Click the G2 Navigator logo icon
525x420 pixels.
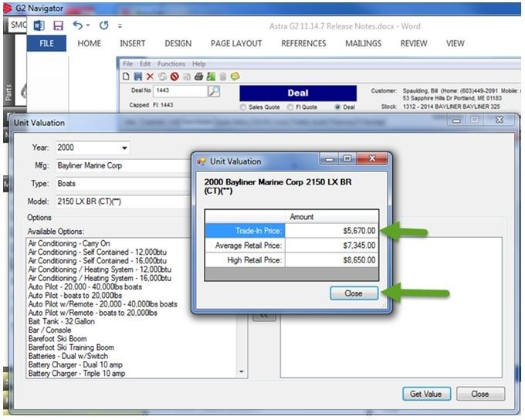tap(8, 8)
